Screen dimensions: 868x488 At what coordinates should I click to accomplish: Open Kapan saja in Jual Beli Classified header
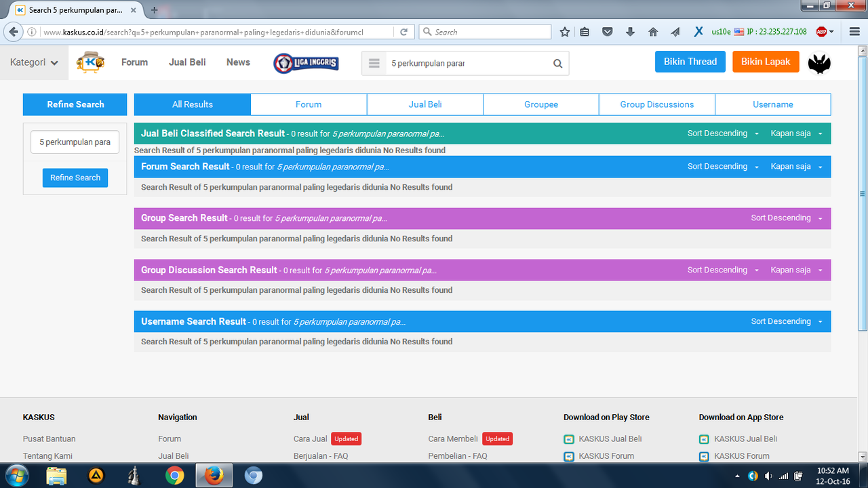pyautogui.click(x=796, y=134)
